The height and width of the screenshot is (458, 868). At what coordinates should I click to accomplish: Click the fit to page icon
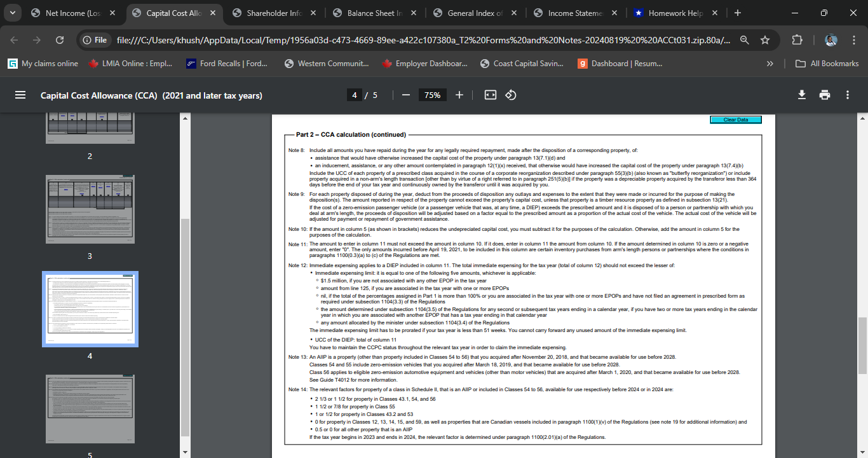(x=490, y=95)
